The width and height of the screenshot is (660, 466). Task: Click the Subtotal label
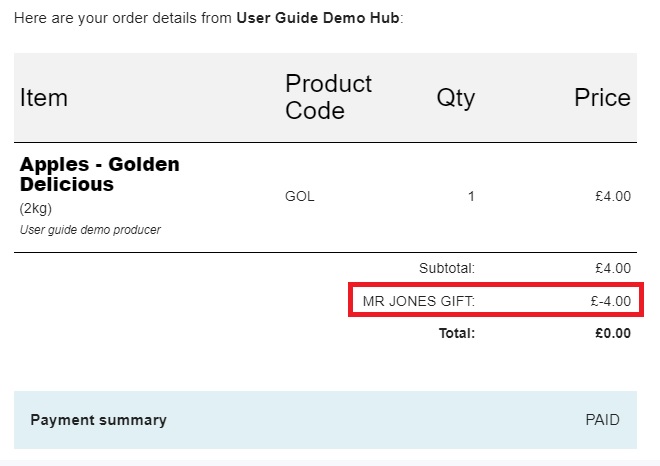coord(446,268)
